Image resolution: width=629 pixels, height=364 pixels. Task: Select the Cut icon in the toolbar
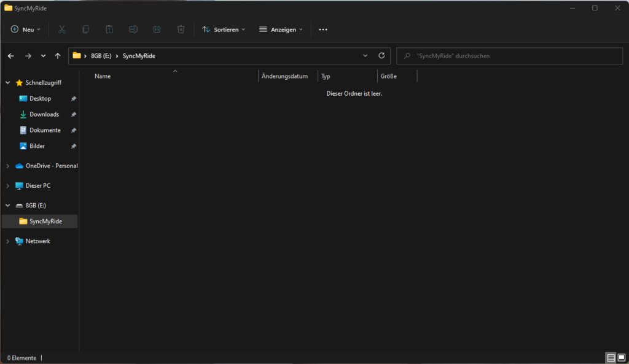click(61, 29)
